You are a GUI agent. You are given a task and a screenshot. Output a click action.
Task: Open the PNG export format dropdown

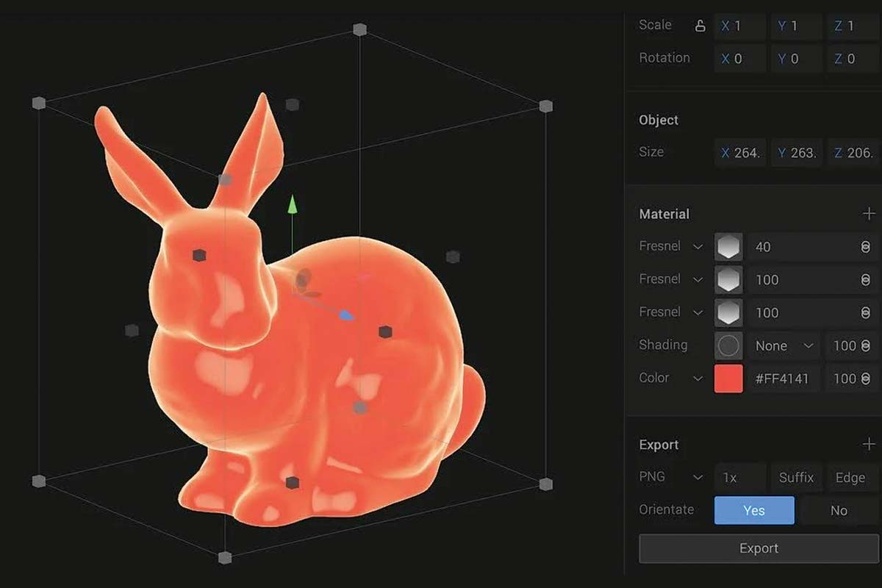pos(671,477)
